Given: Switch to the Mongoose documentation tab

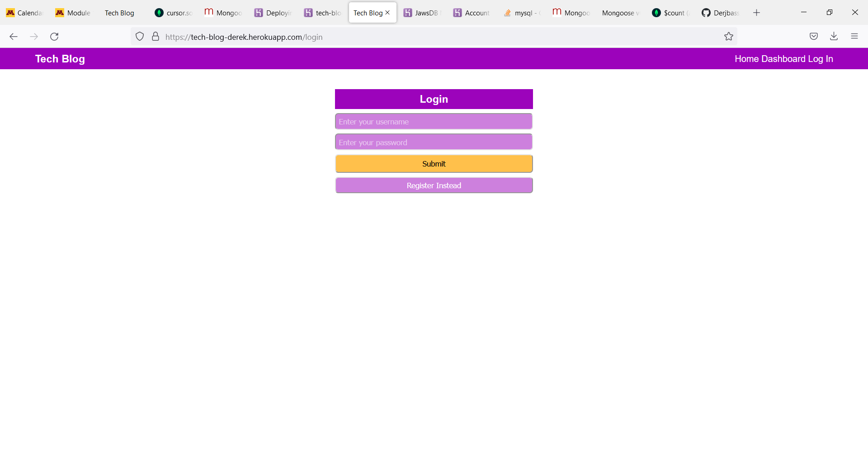Looking at the screenshot, I should (x=619, y=13).
